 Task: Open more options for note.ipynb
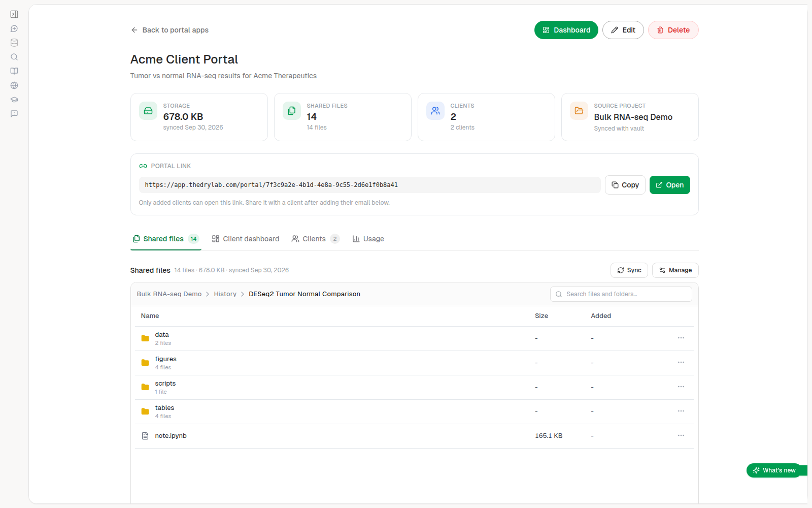point(681,435)
